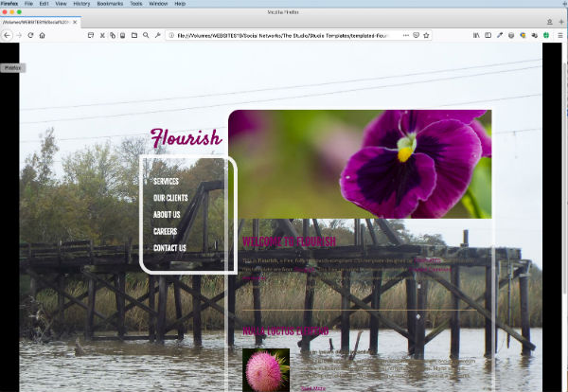Screen dimensions: 568x392
Task: Open the Edit menu
Action: coord(44,4)
